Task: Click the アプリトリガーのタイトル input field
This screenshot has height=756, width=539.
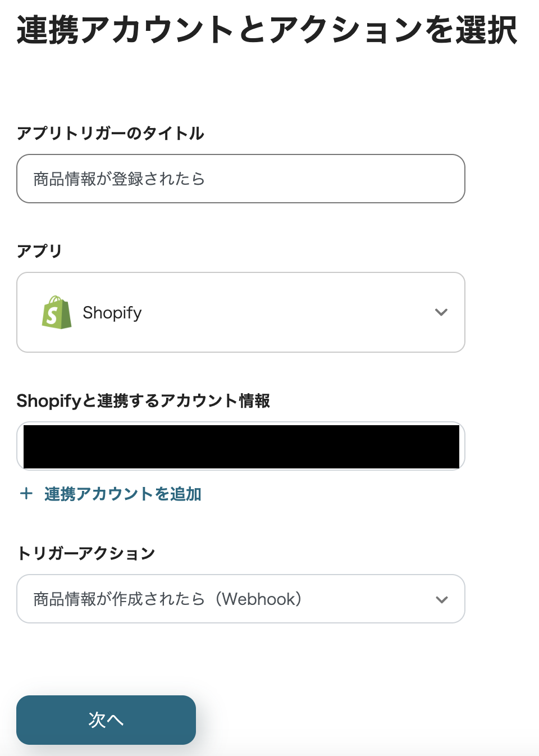Action: [240, 179]
